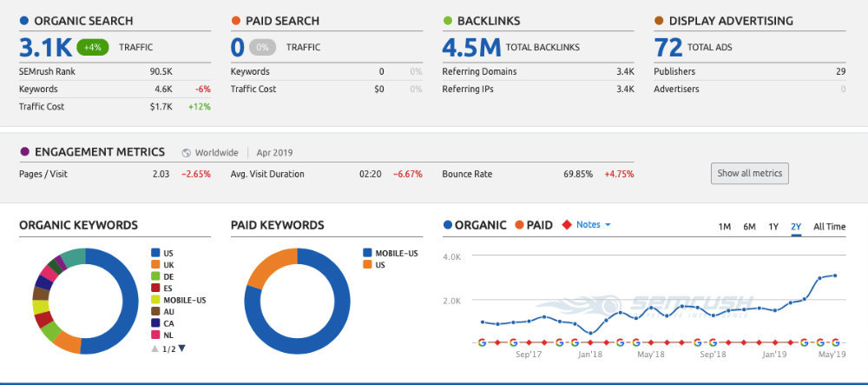The width and height of the screenshot is (868, 385).
Task: Click the globe icon beside Worldwide
Action: [187, 152]
